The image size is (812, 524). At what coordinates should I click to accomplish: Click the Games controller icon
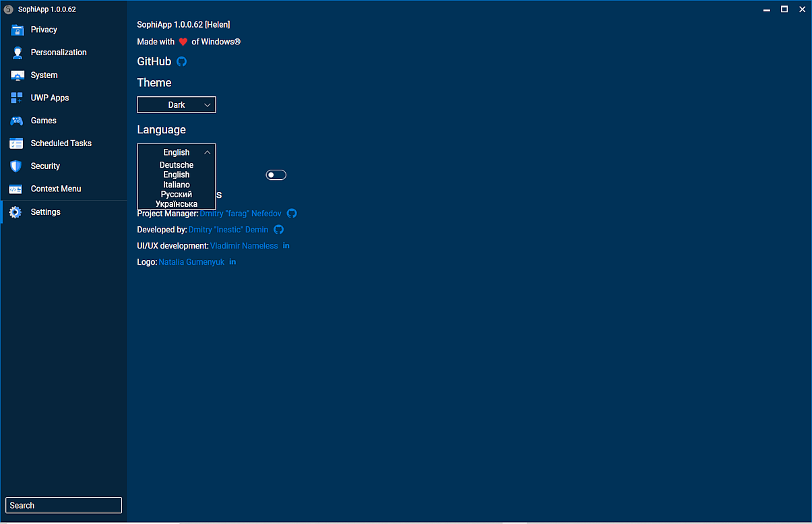click(x=17, y=121)
